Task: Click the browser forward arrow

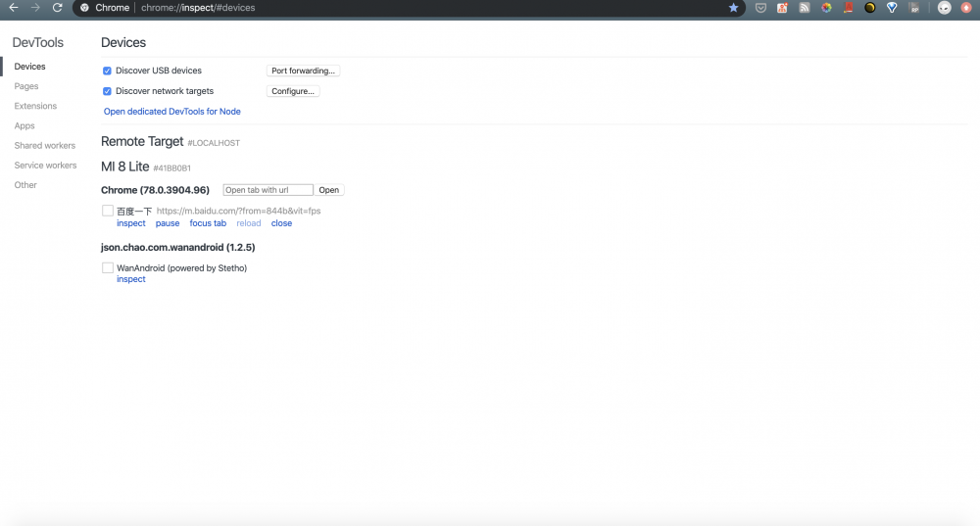Action: pos(35,8)
